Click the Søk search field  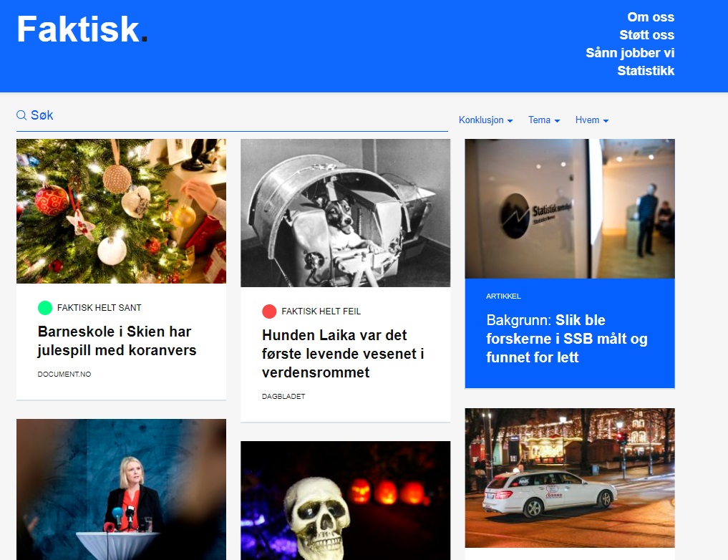[x=232, y=115]
